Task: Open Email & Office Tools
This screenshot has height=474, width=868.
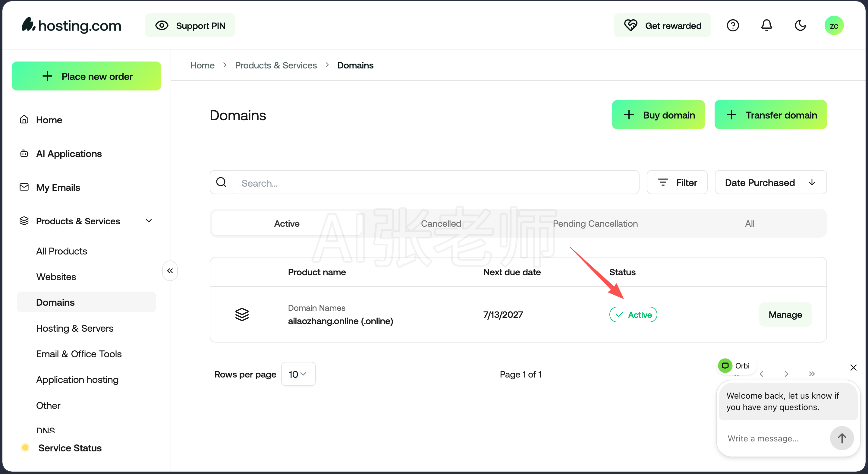Action: point(79,354)
